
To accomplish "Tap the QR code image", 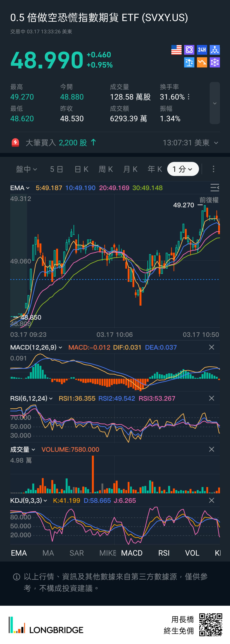I will 211,624.
